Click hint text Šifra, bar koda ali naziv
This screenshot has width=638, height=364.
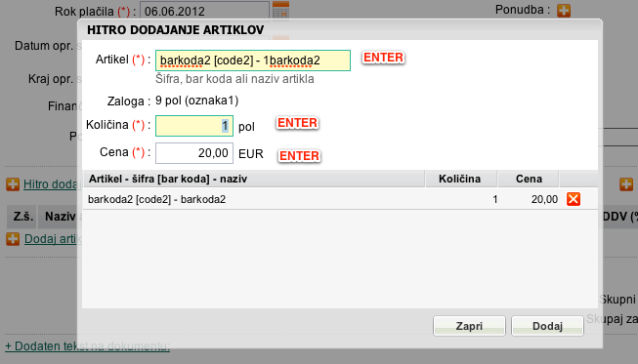point(234,79)
